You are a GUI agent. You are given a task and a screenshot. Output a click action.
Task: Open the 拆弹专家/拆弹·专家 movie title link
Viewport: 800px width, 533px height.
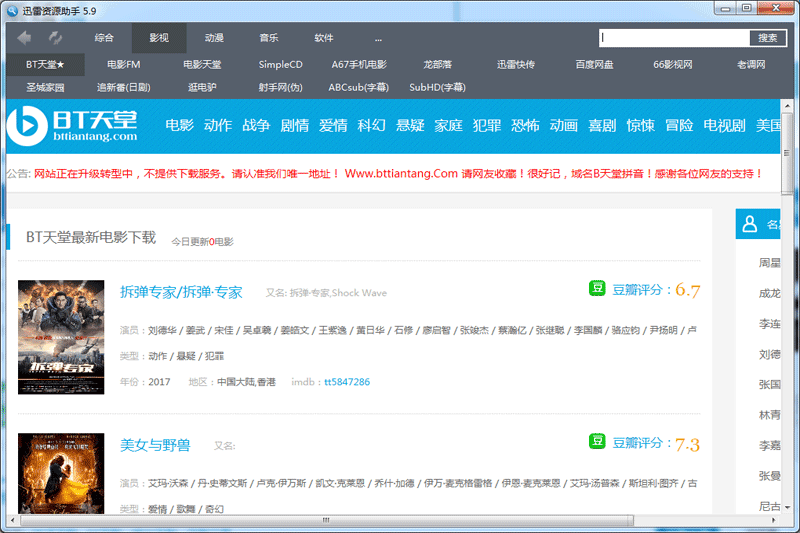(x=181, y=292)
